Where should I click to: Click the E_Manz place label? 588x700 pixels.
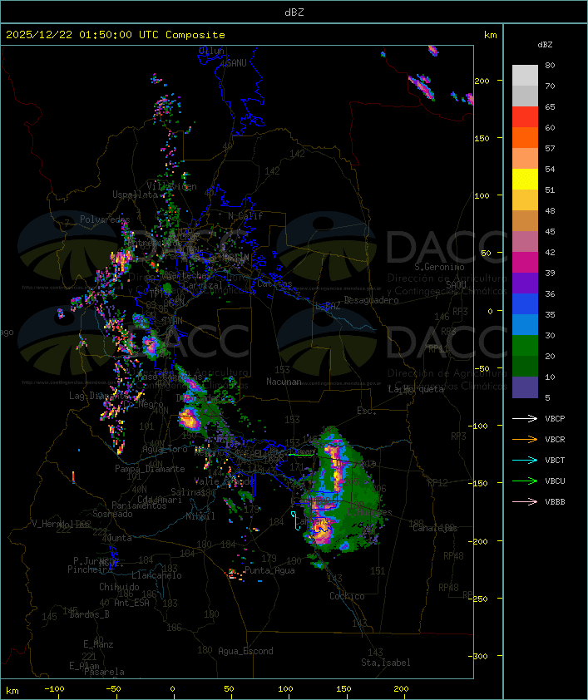click(98, 644)
